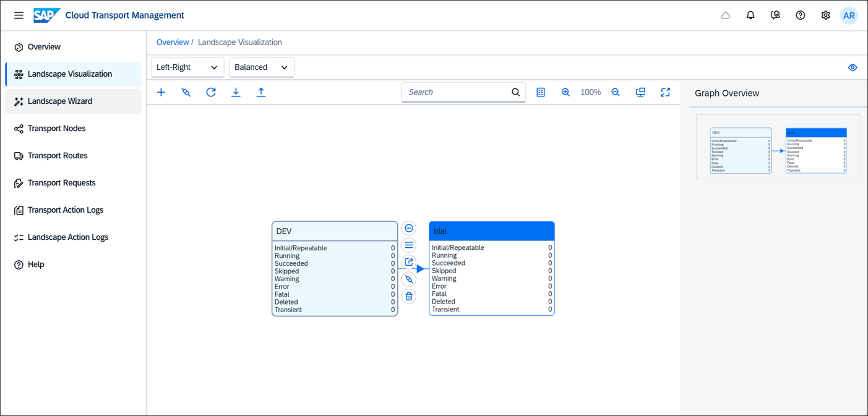Click Skipped row in trial node

[492, 271]
